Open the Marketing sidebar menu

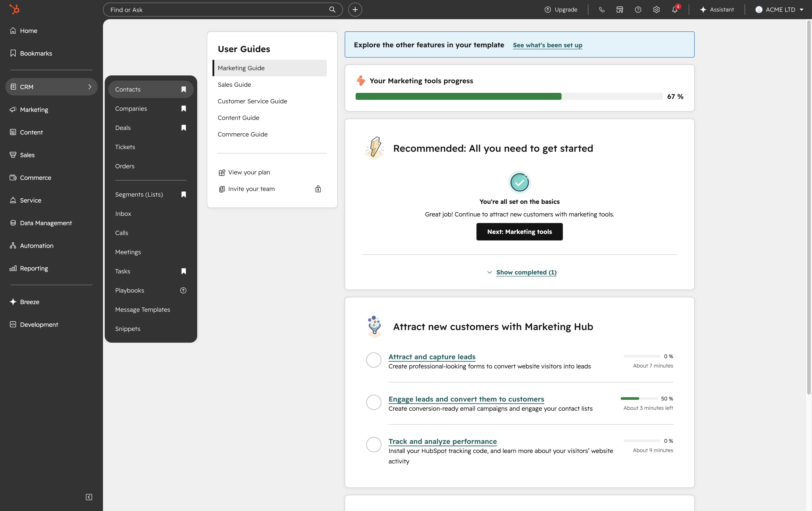pos(51,110)
